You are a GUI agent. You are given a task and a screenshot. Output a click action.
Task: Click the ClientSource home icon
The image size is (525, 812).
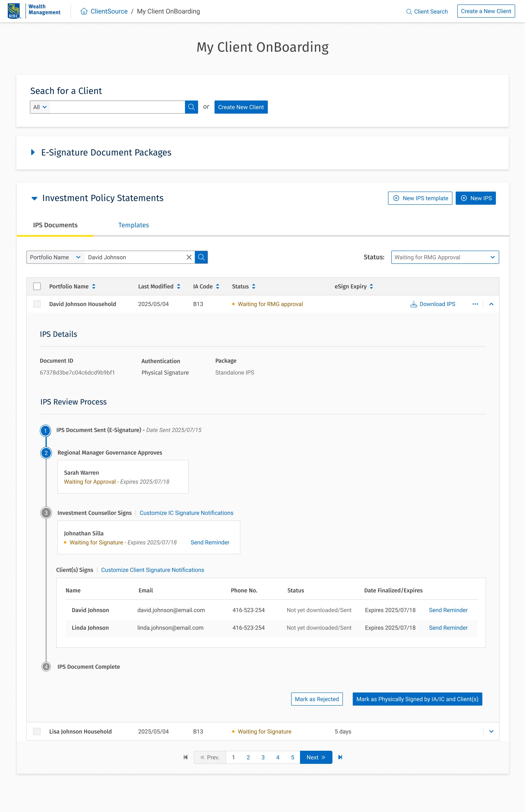(x=84, y=11)
